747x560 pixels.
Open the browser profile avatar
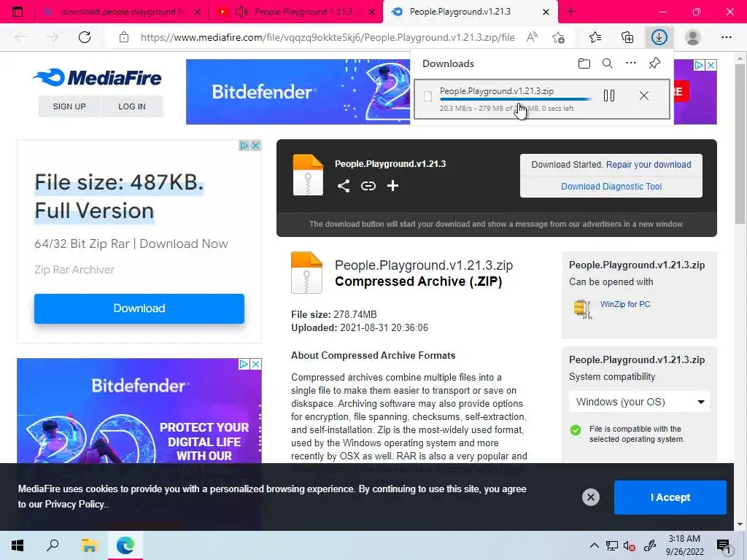click(693, 37)
